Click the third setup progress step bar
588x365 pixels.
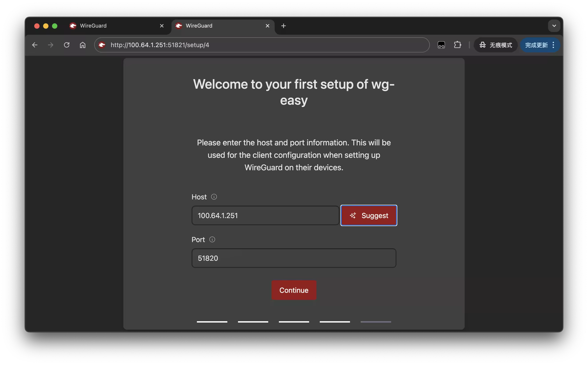(294, 322)
